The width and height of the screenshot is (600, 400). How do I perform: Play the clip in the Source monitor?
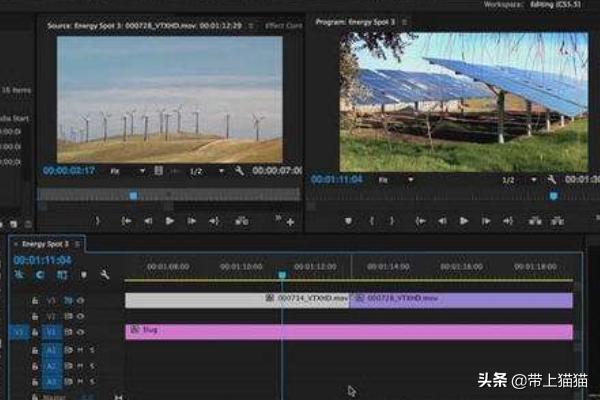pos(170,221)
